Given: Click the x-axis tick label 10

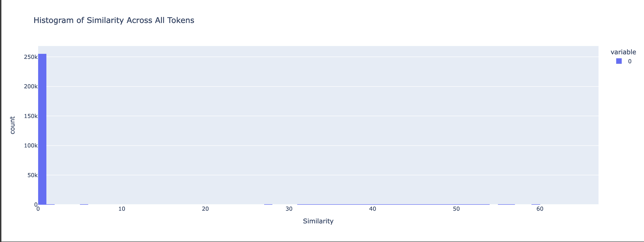Looking at the screenshot, I should [122, 209].
